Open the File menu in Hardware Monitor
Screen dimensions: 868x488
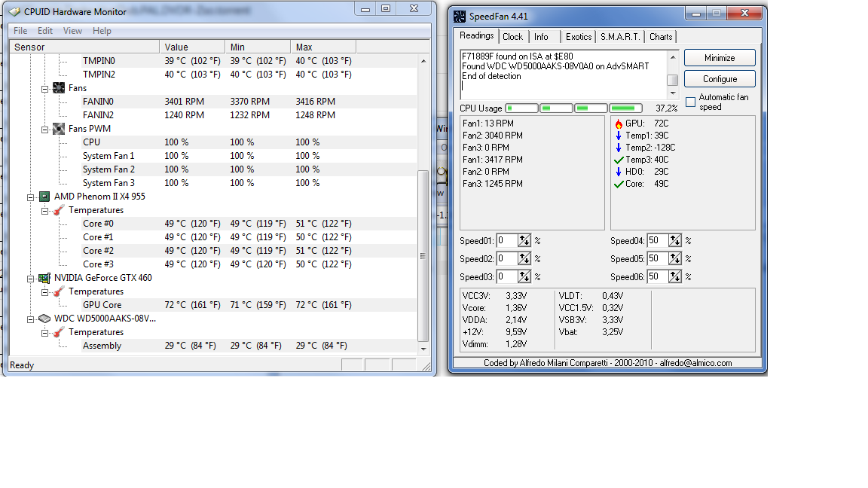(x=20, y=31)
